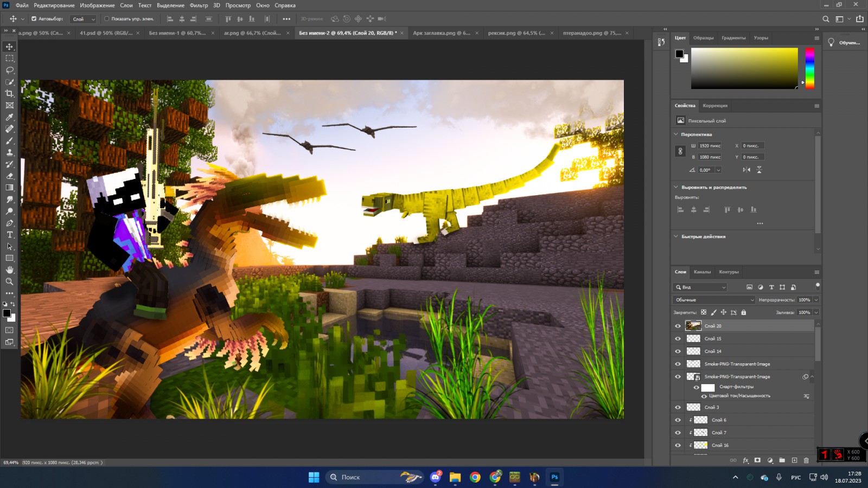
Task: Click the color picker gradient field
Action: 744,68
